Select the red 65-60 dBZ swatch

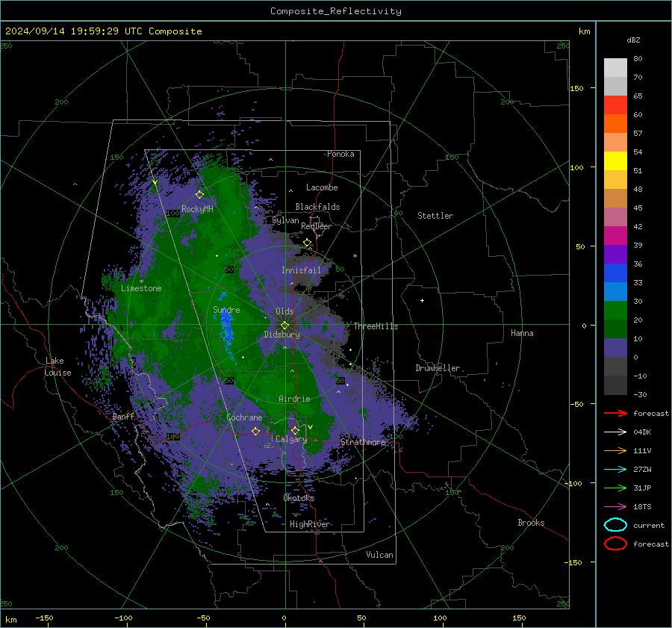(x=615, y=105)
